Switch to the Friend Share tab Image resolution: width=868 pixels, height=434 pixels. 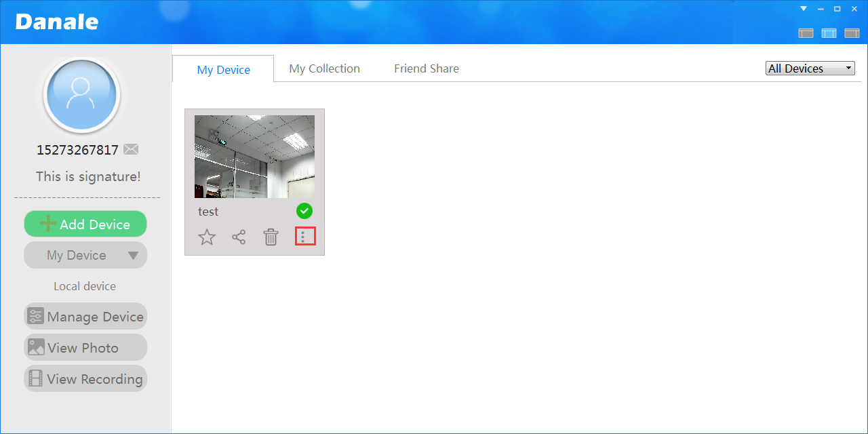point(426,68)
